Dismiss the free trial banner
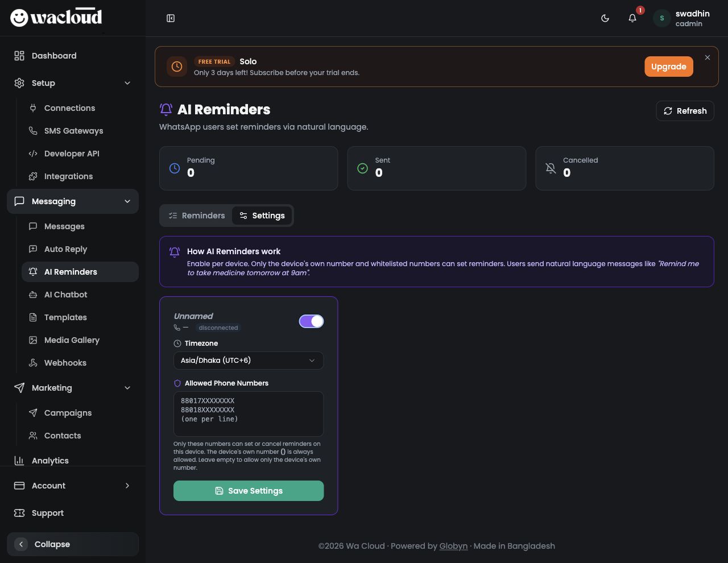The width and height of the screenshot is (728, 563). (x=708, y=57)
